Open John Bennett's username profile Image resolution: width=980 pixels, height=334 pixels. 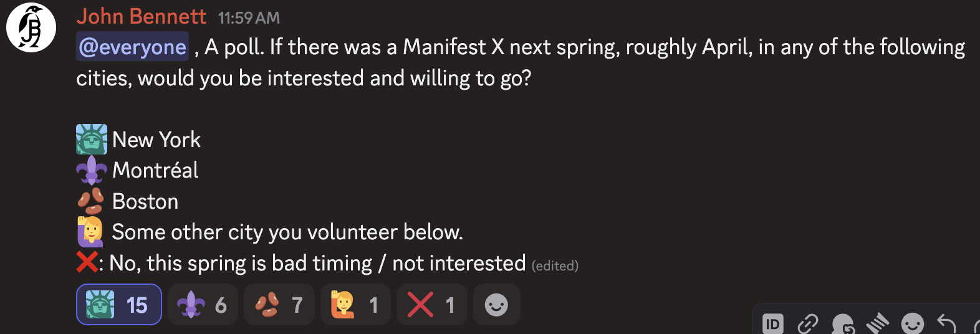point(142,16)
